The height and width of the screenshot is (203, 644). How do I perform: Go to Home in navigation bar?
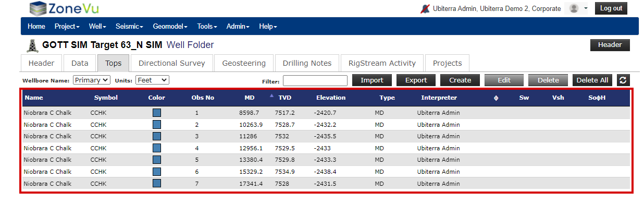pyautogui.click(x=36, y=26)
